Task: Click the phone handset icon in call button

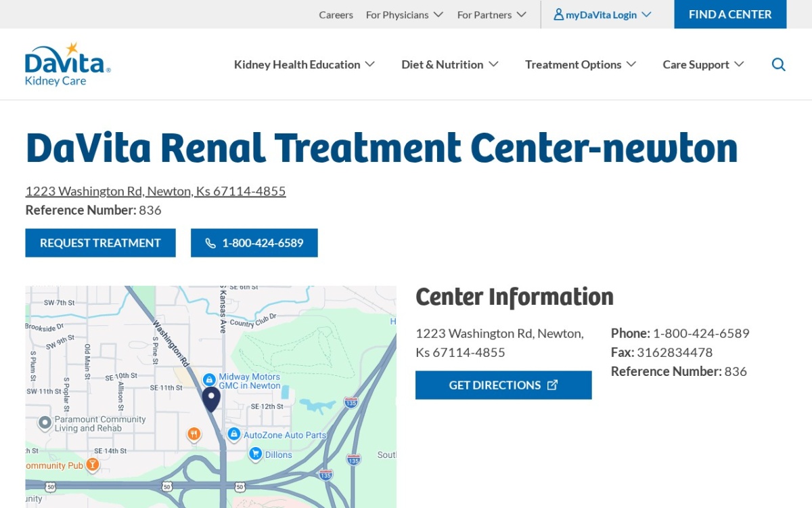Action: point(210,243)
